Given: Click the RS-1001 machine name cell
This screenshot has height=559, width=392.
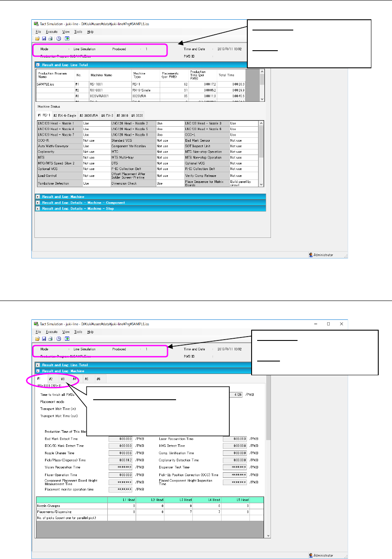Looking at the screenshot, I should (x=110, y=85).
